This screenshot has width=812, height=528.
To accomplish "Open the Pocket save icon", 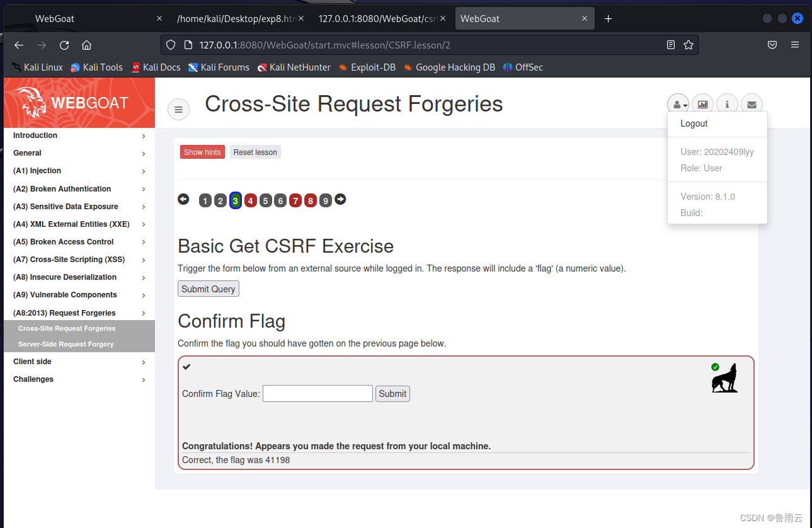I will click(772, 45).
